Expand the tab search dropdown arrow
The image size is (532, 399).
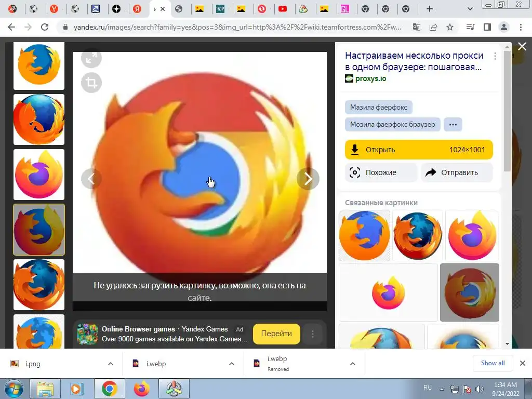[470, 9]
